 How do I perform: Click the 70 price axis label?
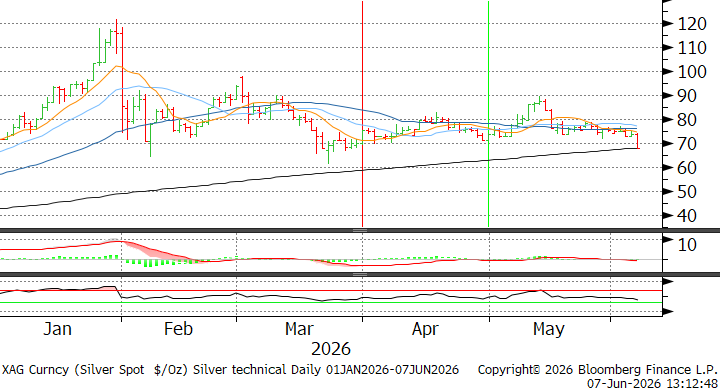687,144
